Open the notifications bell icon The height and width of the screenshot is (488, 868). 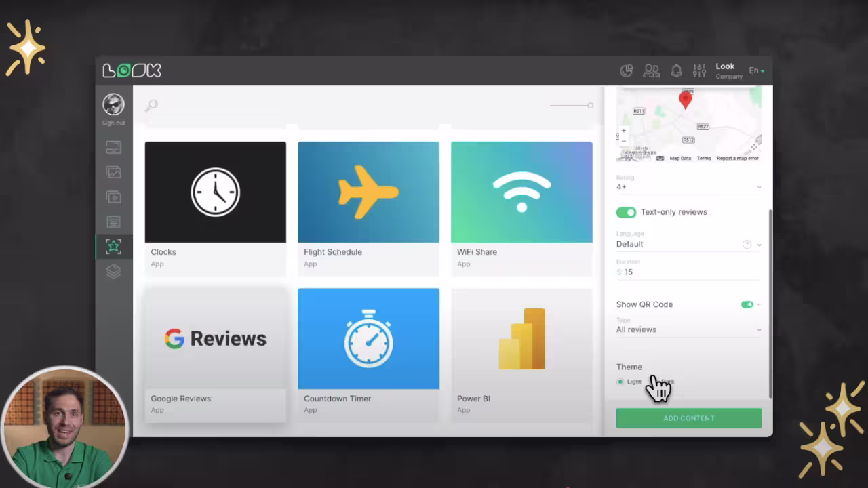(676, 70)
